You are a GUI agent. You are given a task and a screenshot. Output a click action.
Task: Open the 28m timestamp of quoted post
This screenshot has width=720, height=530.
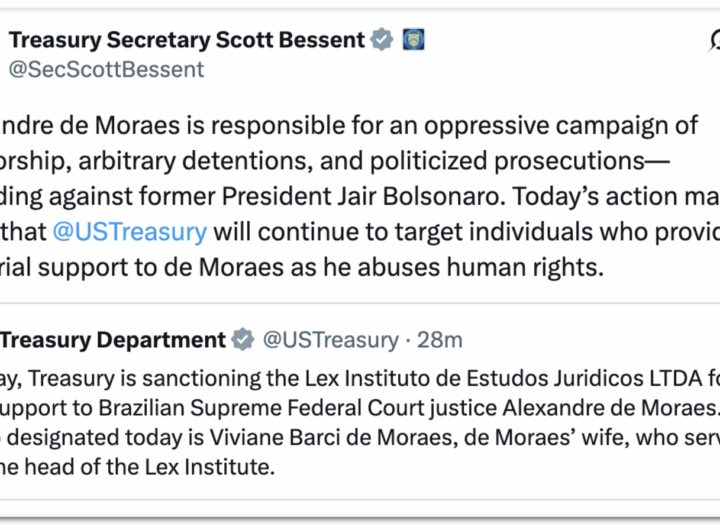point(440,340)
